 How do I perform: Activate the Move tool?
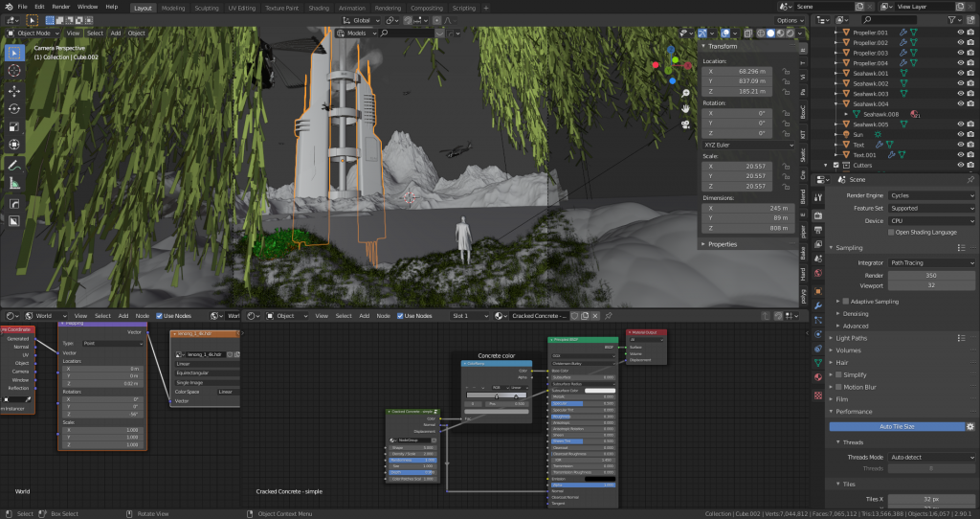point(14,91)
